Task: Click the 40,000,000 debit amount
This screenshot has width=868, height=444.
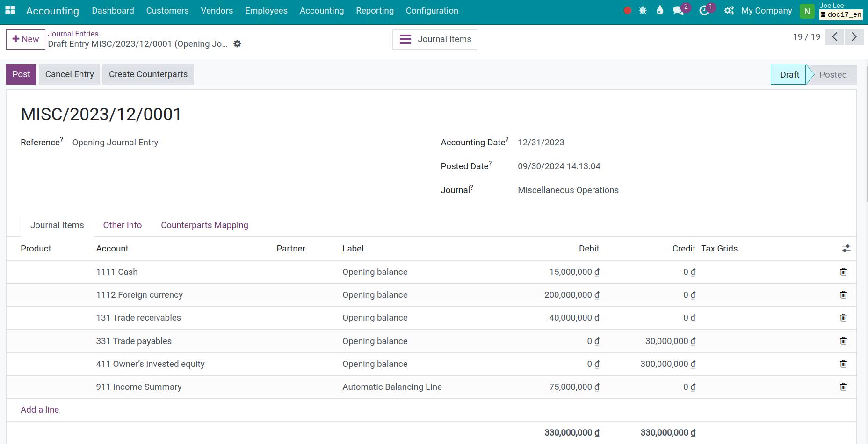Action: [574, 318]
